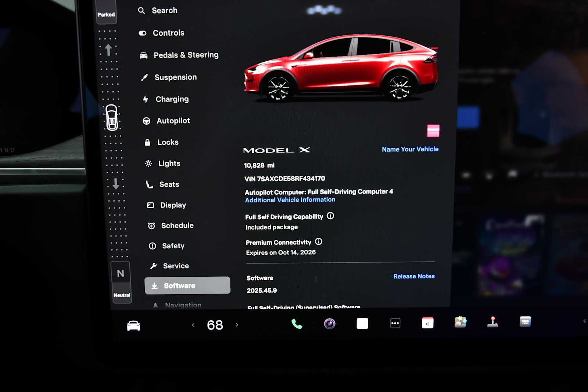Click the Name Your Vehicle link
The height and width of the screenshot is (392, 588).
click(410, 149)
